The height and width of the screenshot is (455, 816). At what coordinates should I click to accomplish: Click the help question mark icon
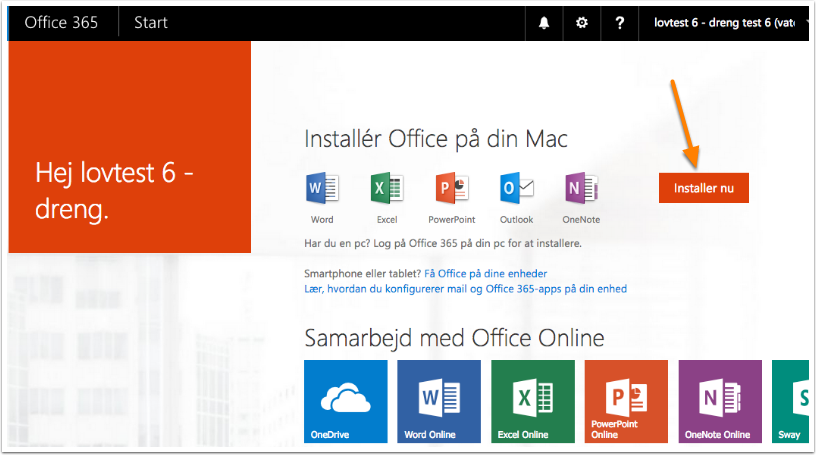[619, 23]
